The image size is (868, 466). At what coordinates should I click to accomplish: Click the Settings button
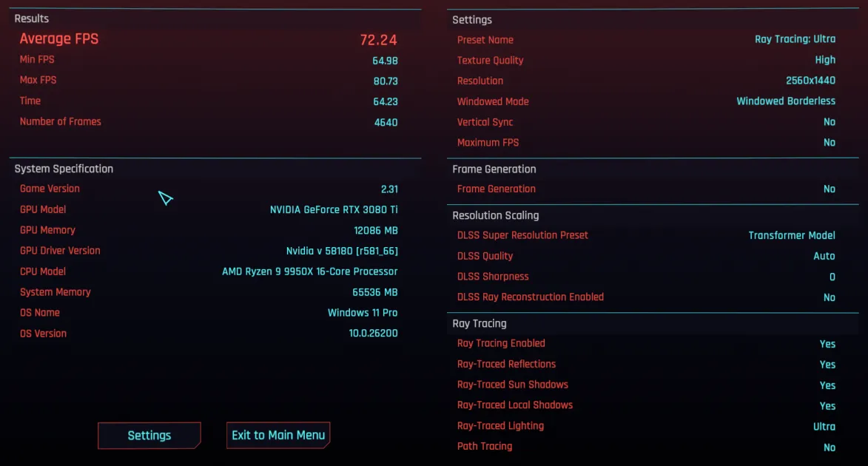[149, 436]
